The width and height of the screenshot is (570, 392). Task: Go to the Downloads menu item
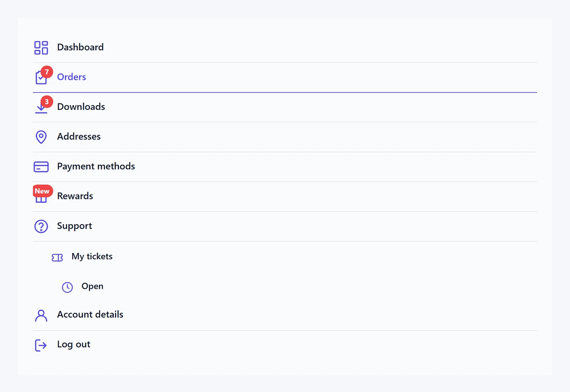pyautogui.click(x=285, y=107)
